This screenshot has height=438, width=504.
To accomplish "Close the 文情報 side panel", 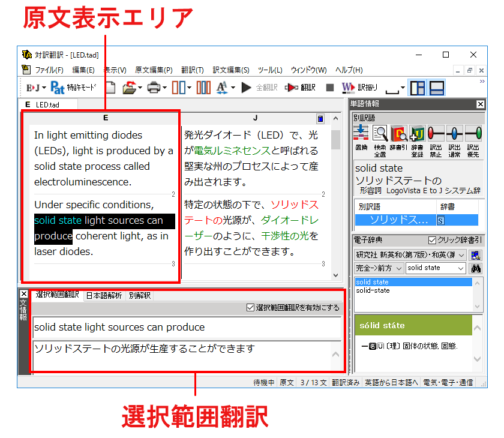I will (x=23, y=294).
